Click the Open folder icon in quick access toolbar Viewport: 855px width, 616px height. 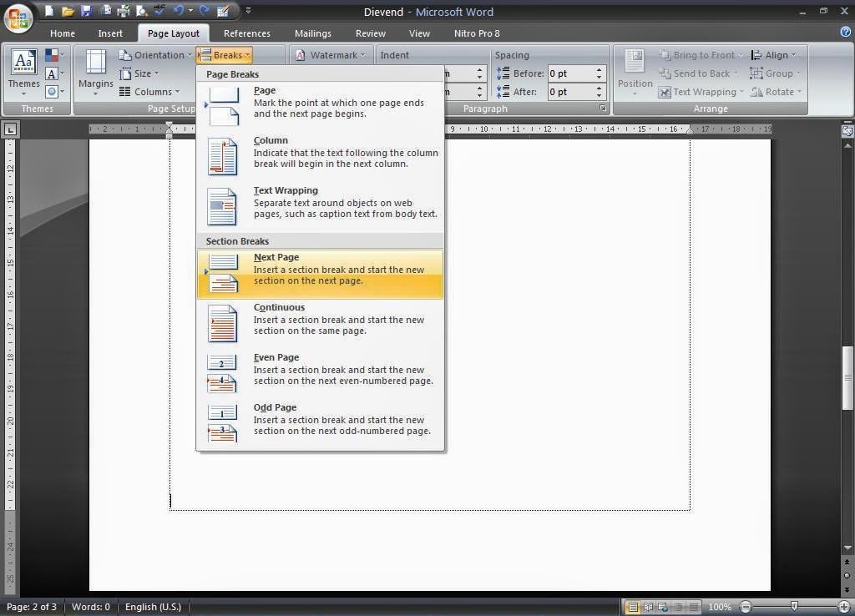[68, 10]
